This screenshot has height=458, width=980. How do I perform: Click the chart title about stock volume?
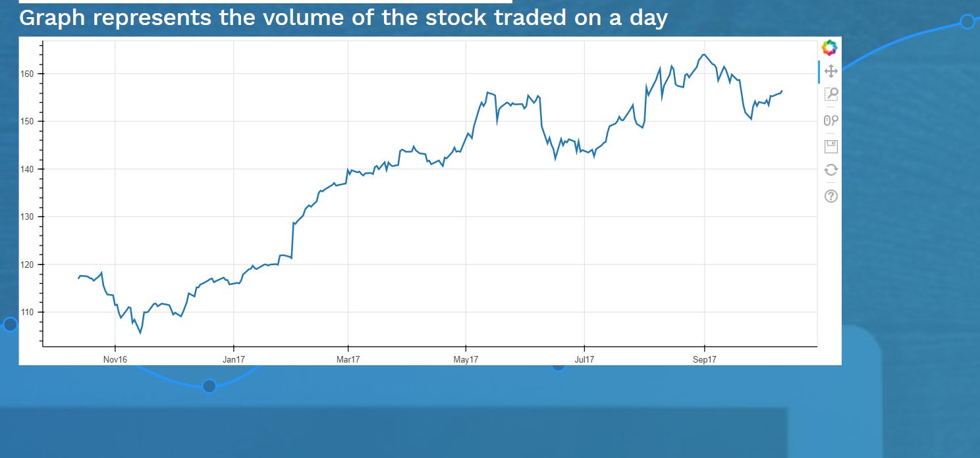pyautogui.click(x=344, y=18)
